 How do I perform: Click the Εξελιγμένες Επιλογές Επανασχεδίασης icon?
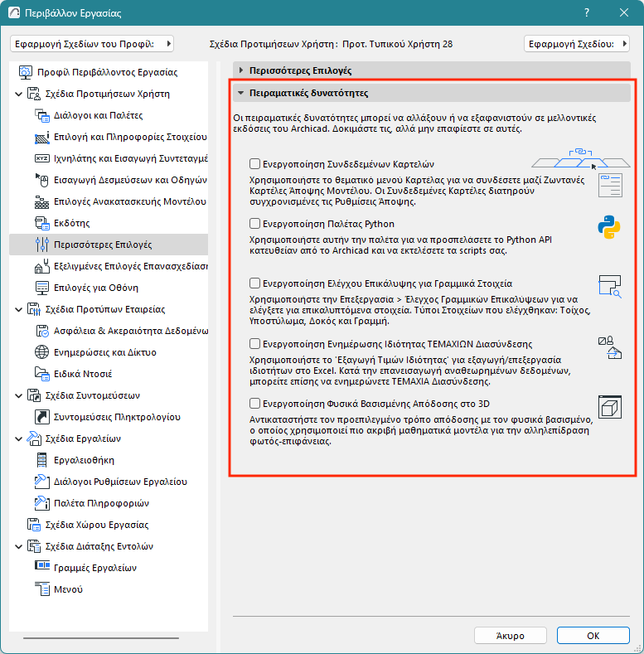(41, 266)
